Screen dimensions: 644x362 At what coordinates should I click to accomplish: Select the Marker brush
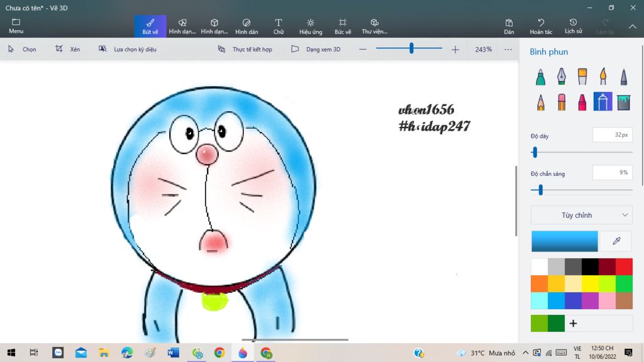click(x=540, y=77)
